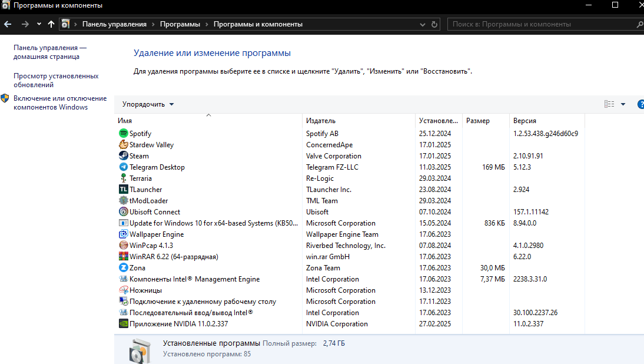Click the Ножницы scissors icon
This screenshot has height=364, width=644.
123,290
